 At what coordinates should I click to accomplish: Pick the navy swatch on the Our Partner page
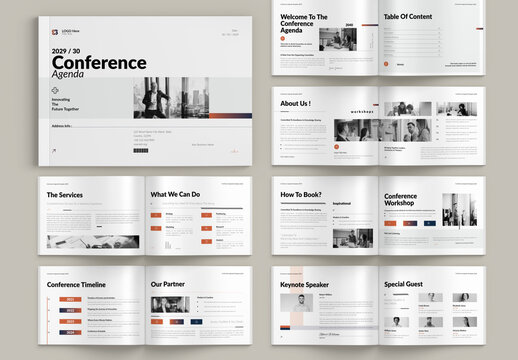pyautogui.click(x=196, y=322)
